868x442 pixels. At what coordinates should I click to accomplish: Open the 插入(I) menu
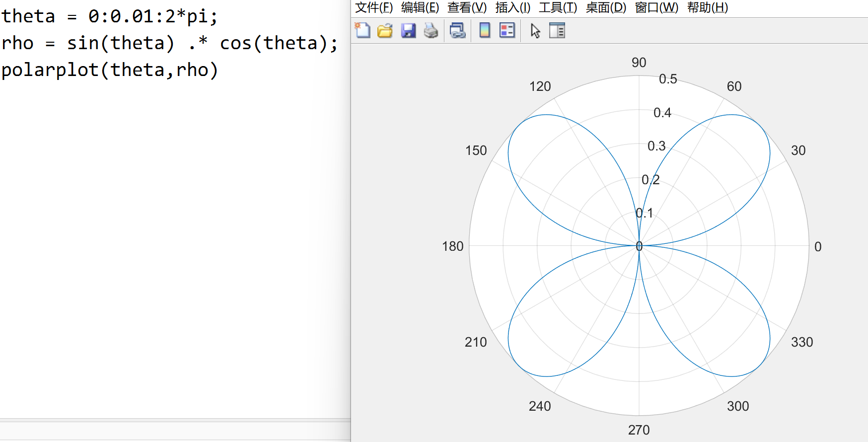click(x=513, y=7)
